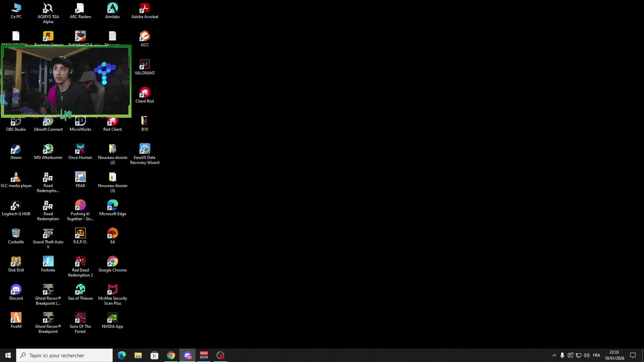
Task: Switch to OBS Studio on the taskbar
Action: pyautogui.click(x=220, y=355)
